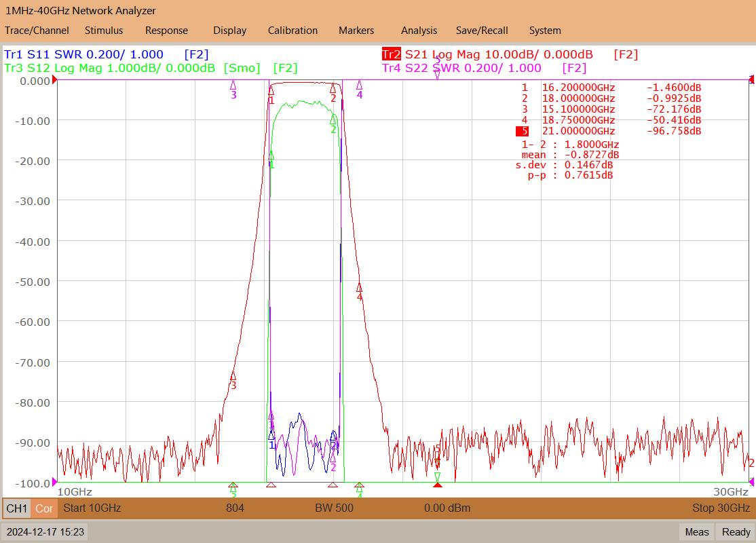Select marker 3 readout at 15.100000GHz
Viewport: 756px width, 543px height.
pyautogui.click(x=611, y=109)
